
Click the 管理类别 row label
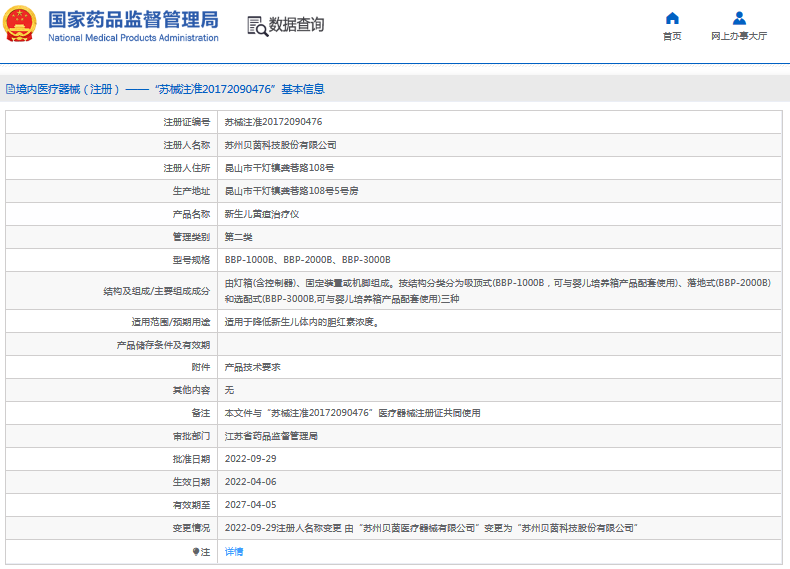(191, 237)
